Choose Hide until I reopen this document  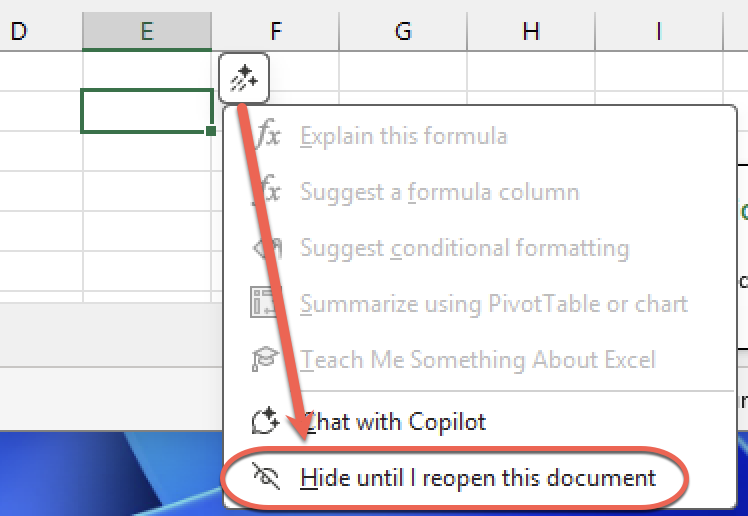(478, 478)
